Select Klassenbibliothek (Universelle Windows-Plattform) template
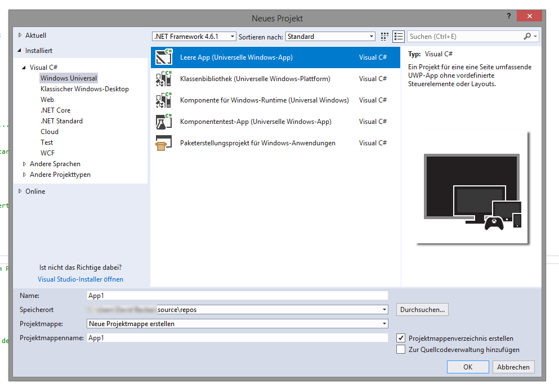The image size is (559, 392). (x=275, y=78)
